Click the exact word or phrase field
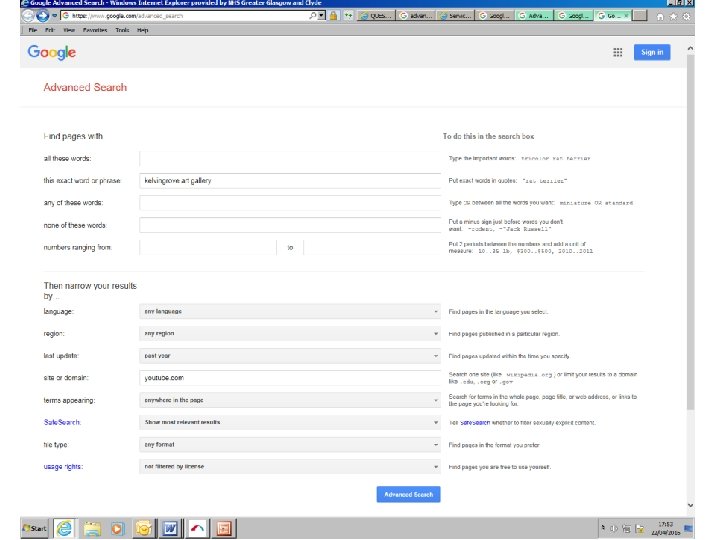The width and height of the screenshot is (720, 540). [290, 180]
